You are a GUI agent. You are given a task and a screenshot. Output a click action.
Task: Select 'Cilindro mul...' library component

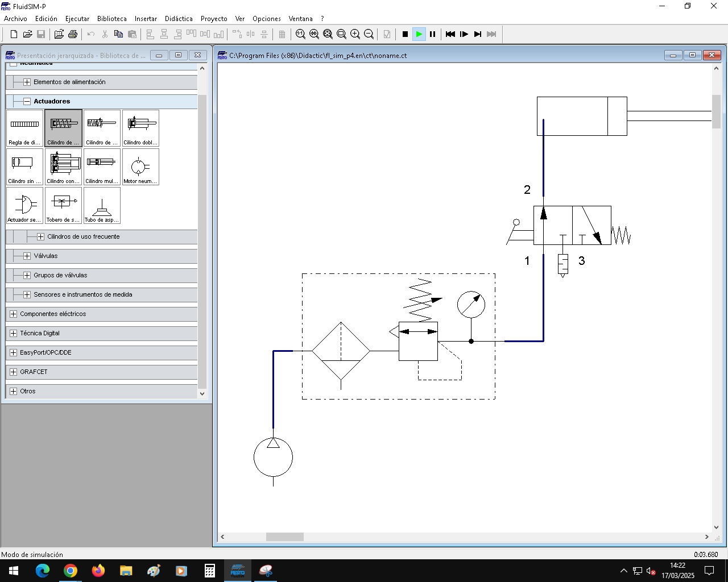[x=102, y=167]
